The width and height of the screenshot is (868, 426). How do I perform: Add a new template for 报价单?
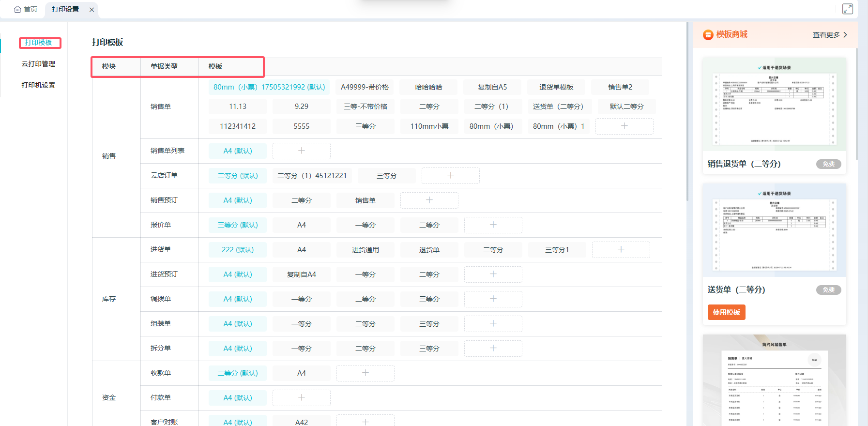click(493, 225)
